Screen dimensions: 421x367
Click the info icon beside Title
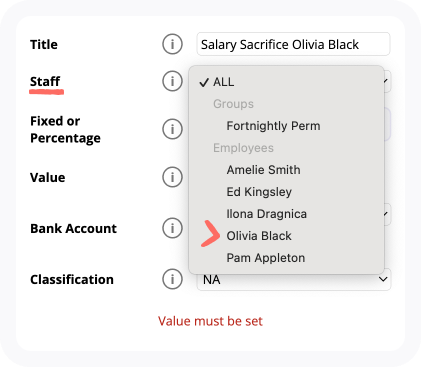[172, 44]
